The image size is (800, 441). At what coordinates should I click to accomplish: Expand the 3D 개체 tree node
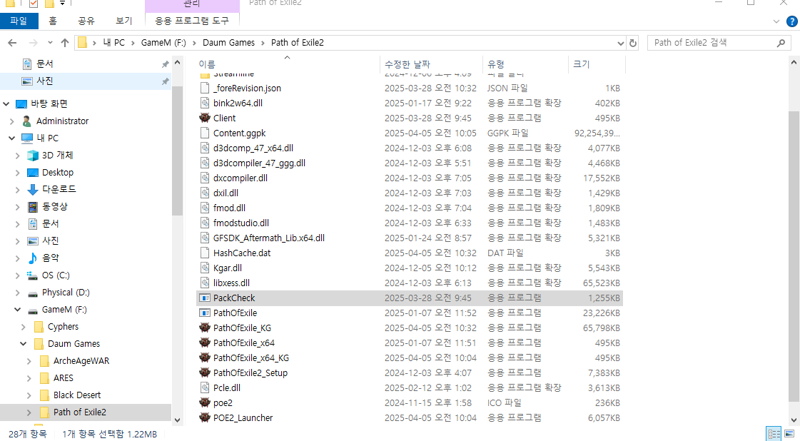point(17,156)
